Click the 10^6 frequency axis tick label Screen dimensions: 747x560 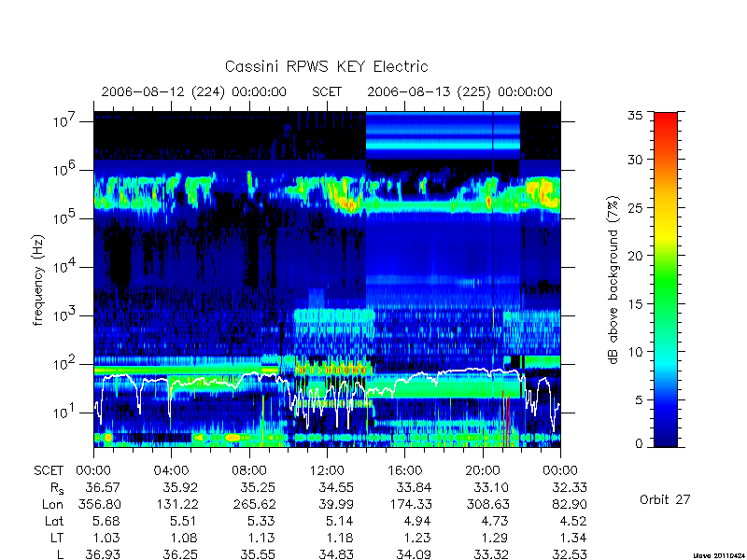(x=63, y=170)
